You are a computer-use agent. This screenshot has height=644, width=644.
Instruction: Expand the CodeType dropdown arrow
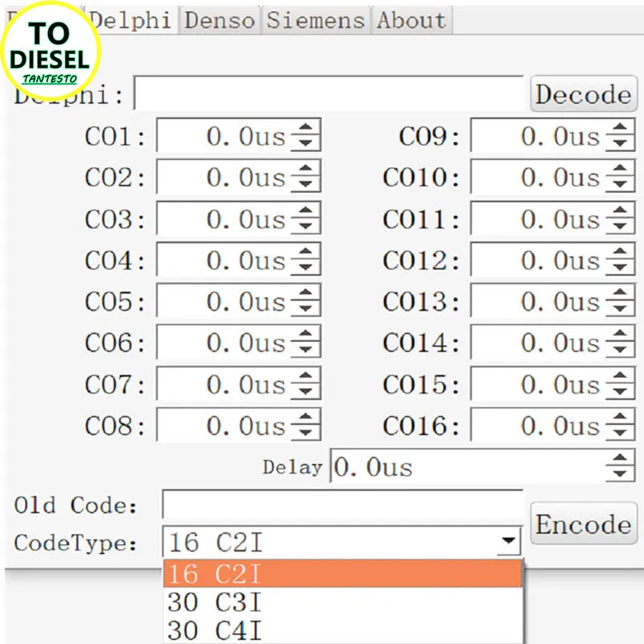[x=509, y=542]
